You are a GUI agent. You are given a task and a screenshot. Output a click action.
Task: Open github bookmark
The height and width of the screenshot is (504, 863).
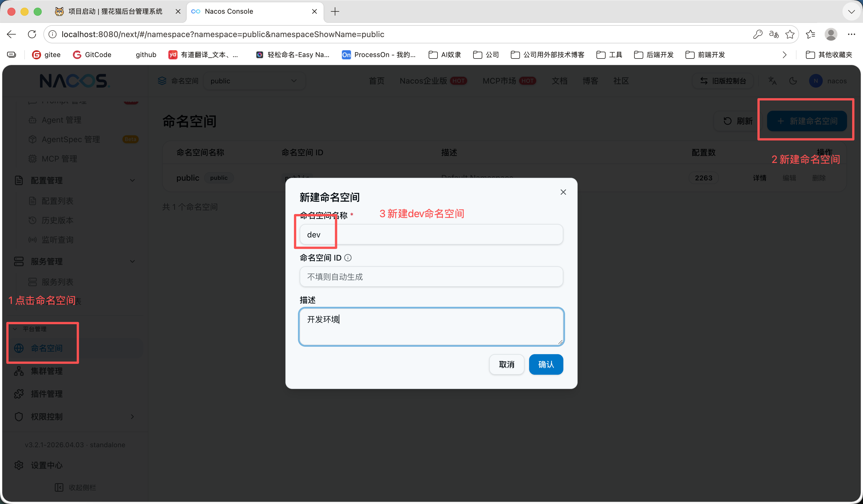tap(146, 55)
